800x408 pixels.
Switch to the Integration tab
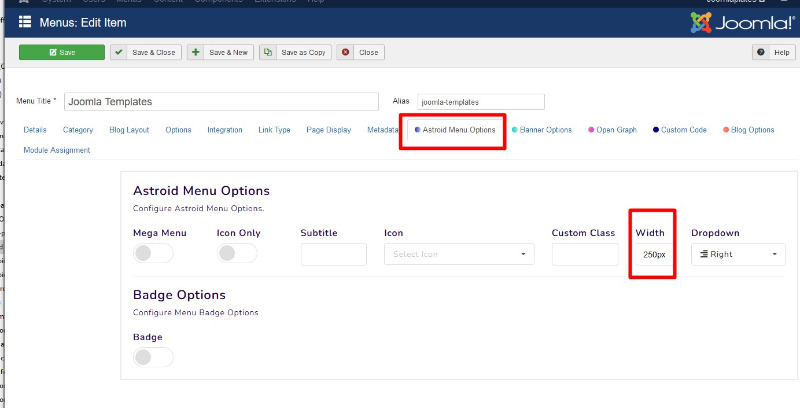[x=224, y=130]
